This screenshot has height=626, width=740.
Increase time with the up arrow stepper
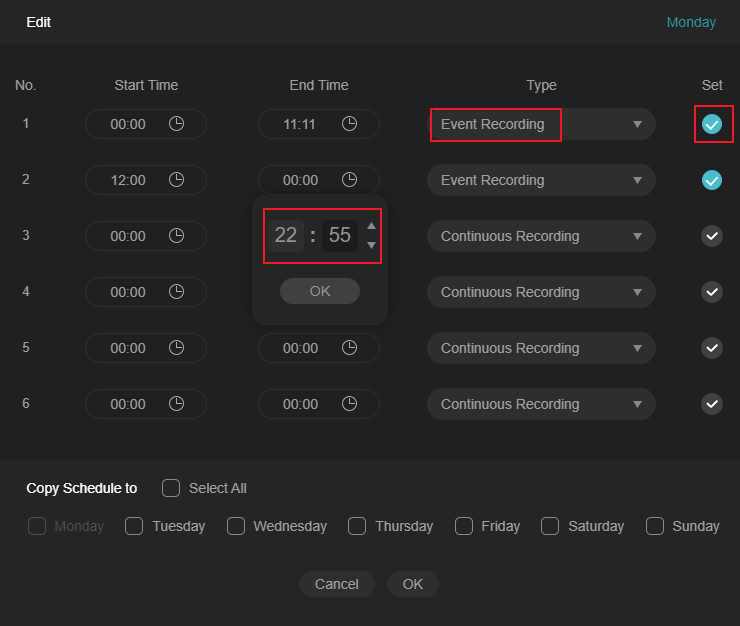pyautogui.click(x=371, y=226)
